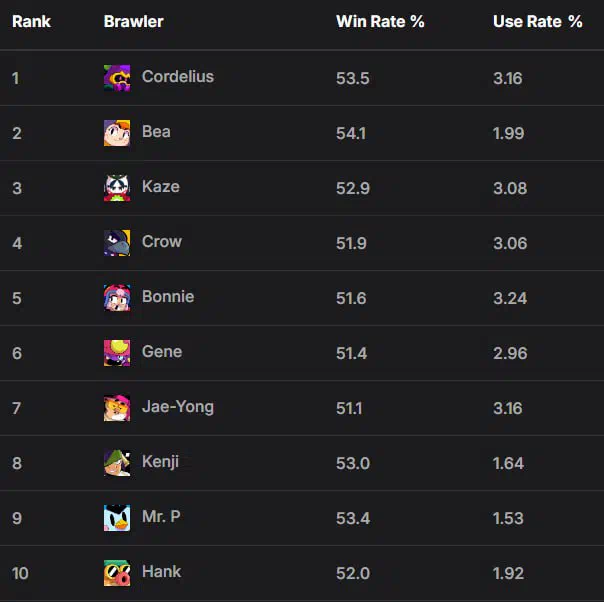
Task: Click the rank 10 cell for Hank
Action: click(20, 573)
